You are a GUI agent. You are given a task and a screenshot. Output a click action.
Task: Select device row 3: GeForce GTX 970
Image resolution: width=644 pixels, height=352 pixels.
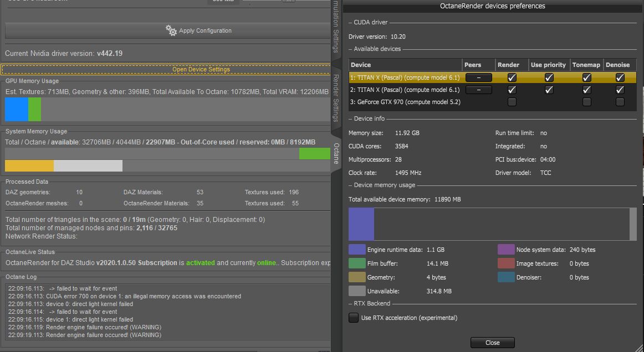click(x=493, y=102)
